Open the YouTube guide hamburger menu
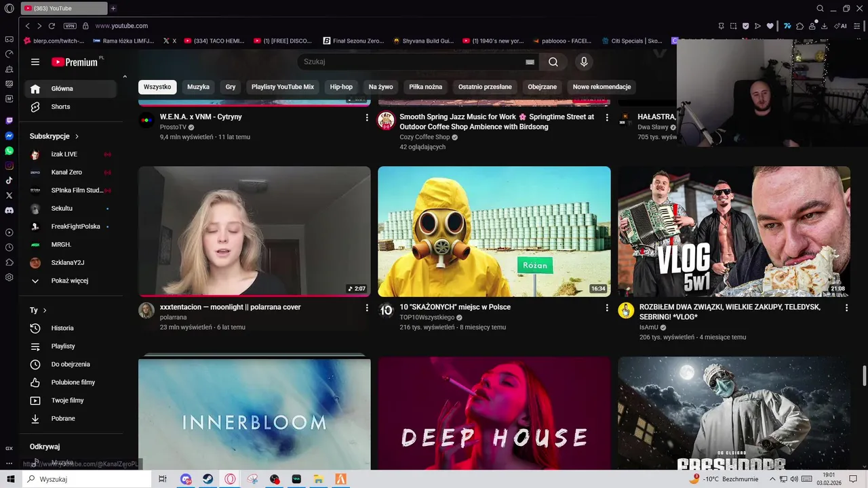868x488 pixels. click(x=35, y=62)
